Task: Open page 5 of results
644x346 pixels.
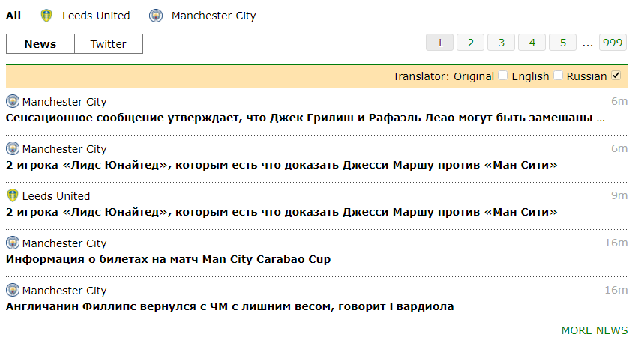Action: [x=562, y=43]
